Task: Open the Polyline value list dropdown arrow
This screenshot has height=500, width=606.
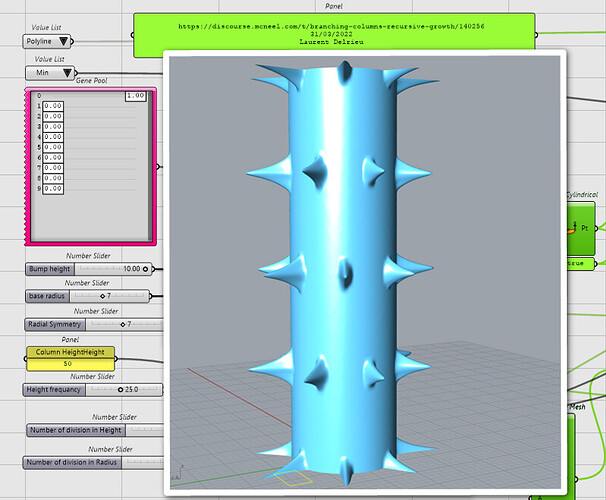Action: pyautogui.click(x=63, y=41)
